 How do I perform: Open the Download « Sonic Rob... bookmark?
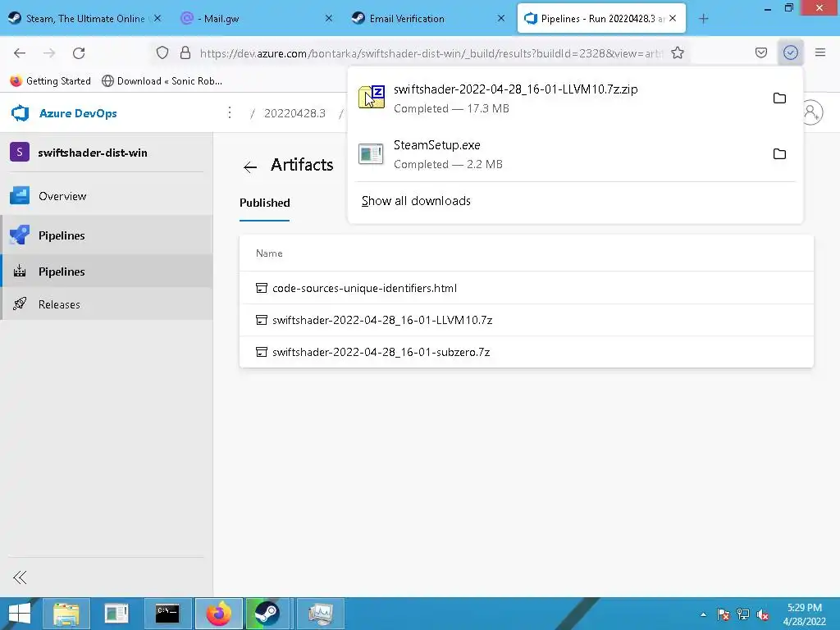162,81
